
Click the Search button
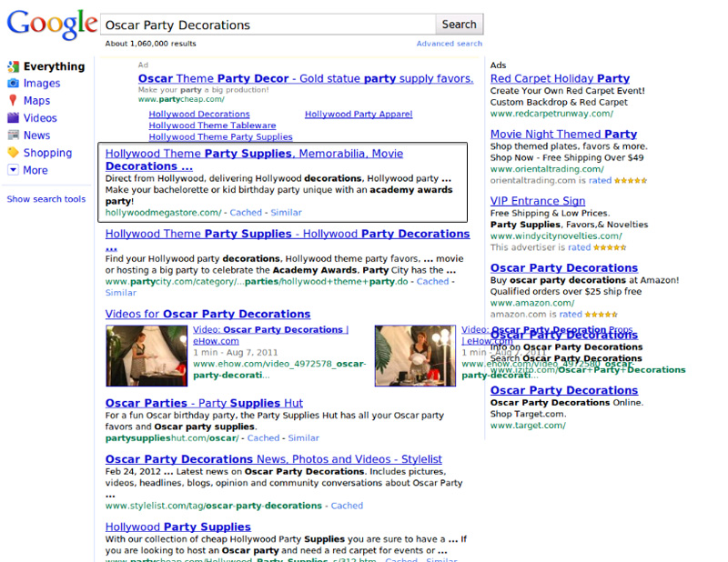click(x=460, y=25)
